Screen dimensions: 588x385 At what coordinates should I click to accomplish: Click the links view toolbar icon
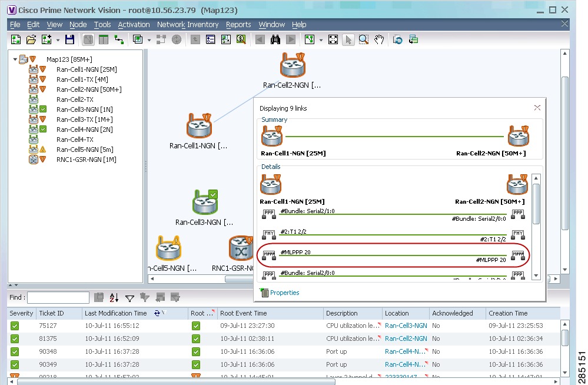119,39
